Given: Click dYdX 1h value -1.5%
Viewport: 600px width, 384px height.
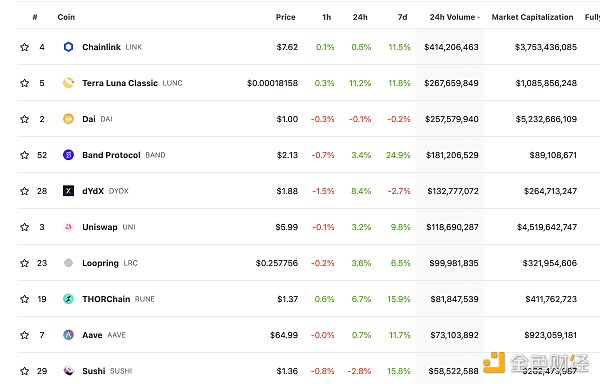Looking at the screenshot, I should tap(323, 191).
